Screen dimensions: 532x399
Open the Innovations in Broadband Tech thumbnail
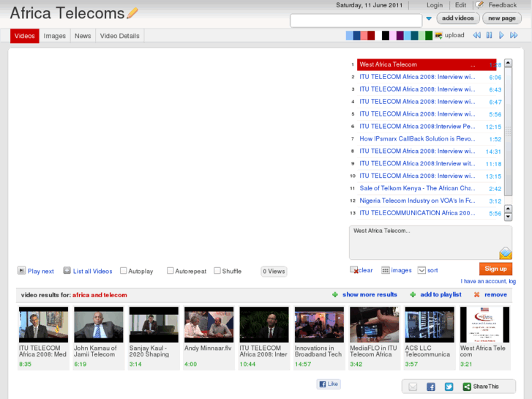click(319, 324)
